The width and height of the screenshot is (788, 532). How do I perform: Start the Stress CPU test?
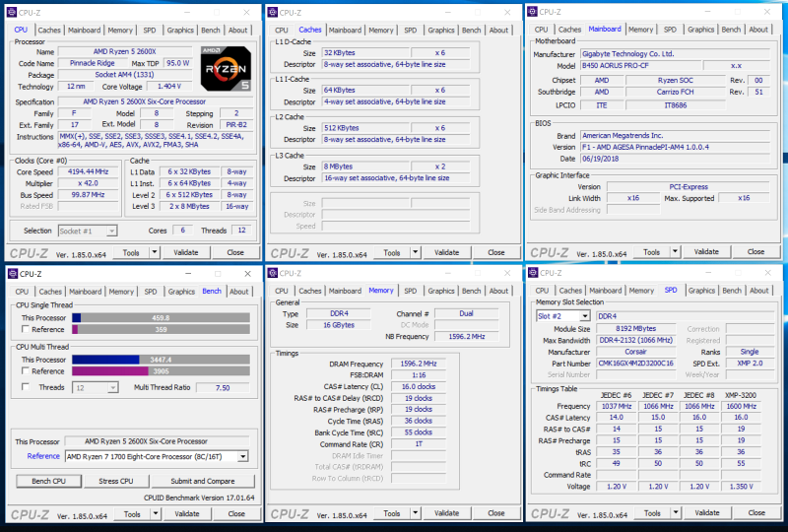[x=116, y=481]
